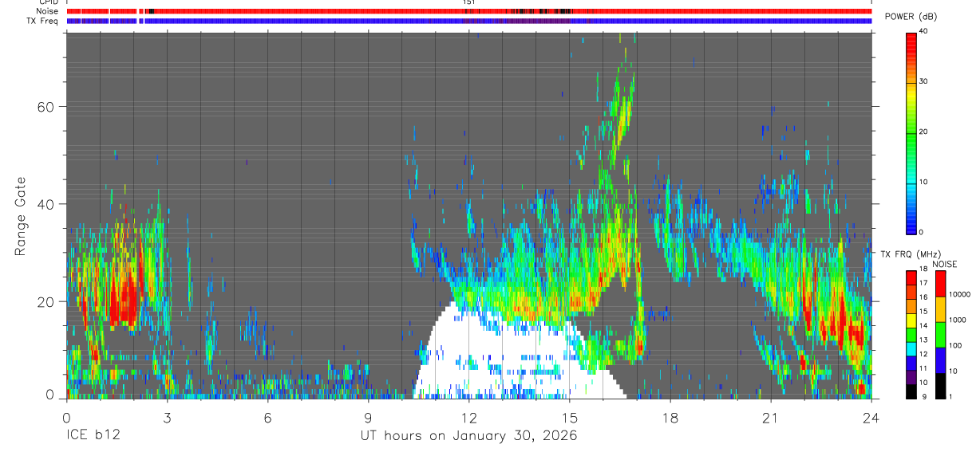Select the 30 tick on POWER colorbar

pos(925,81)
